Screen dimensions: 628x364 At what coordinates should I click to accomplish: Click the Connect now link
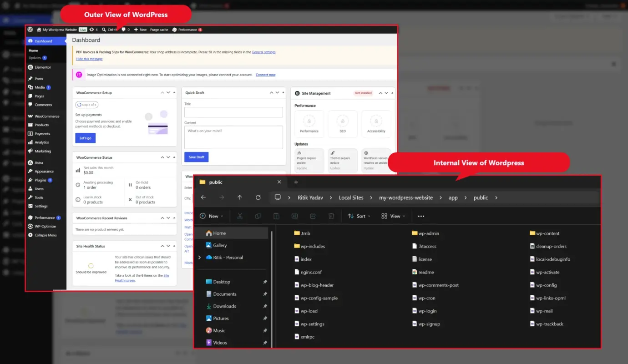(x=265, y=75)
